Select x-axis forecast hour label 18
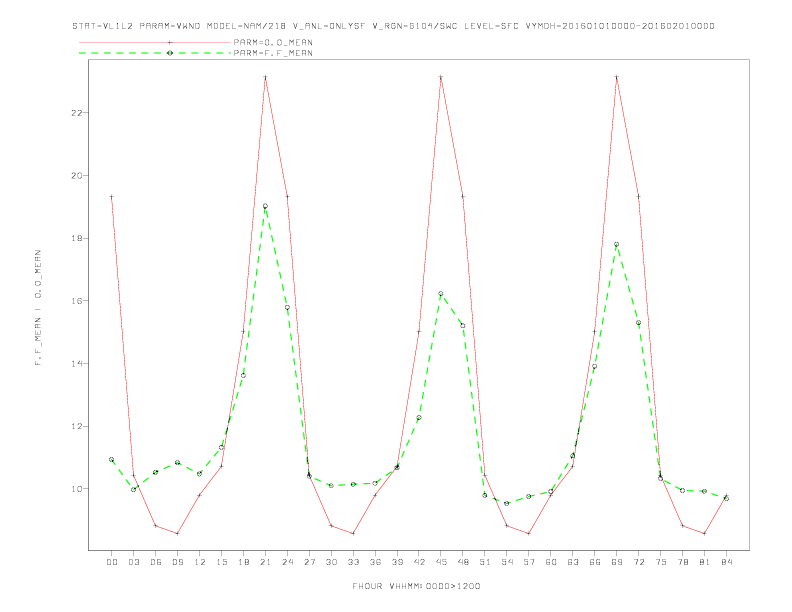The height and width of the screenshot is (612, 792). coord(243,562)
